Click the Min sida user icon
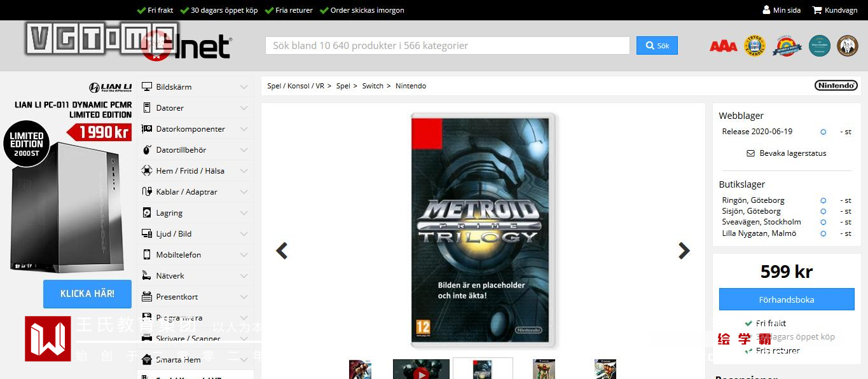Screen dimensions: 868x379 (x=766, y=10)
